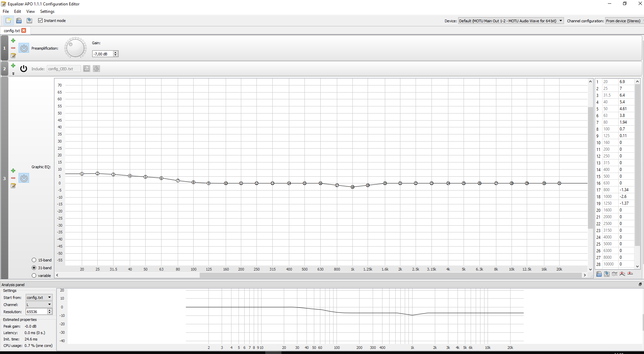Import a graphic EQ curve from file
The image size is (644, 354).
click(x=599, y=274)
